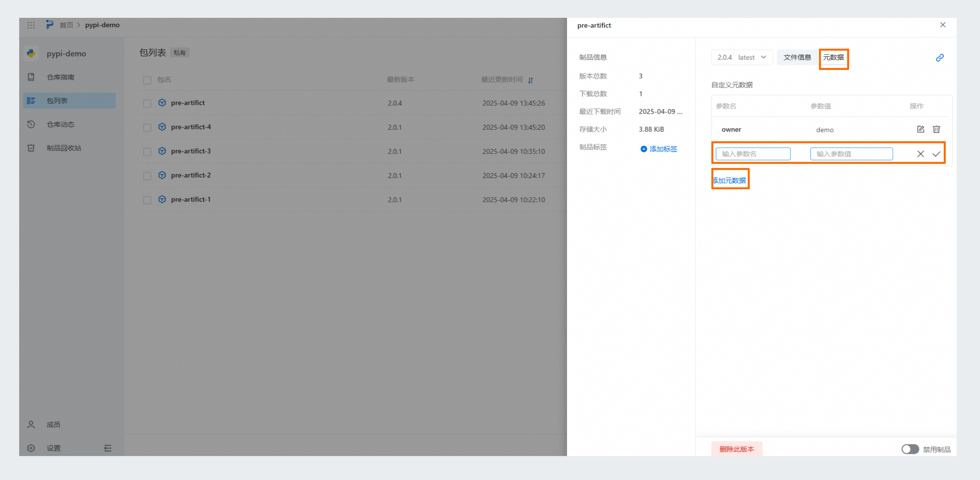
Task: Open the Repository Guide menu item
Action: [x=61, y=77]
